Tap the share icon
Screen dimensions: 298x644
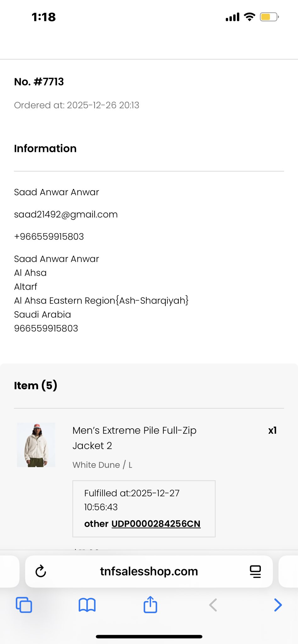click(150, 604)
